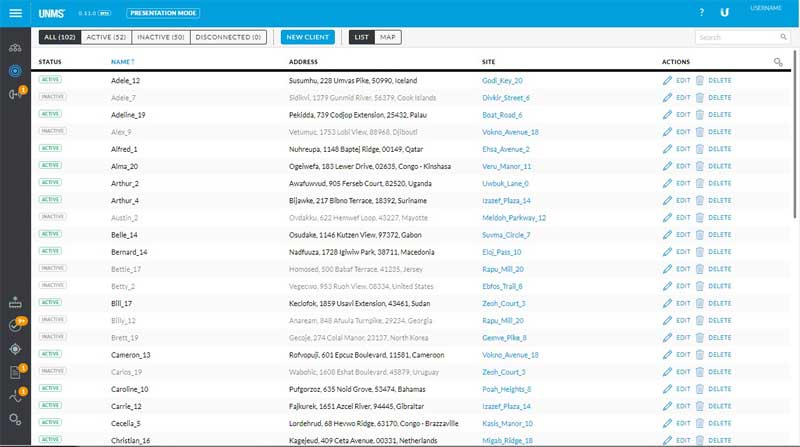Click the trash icon for Adele_12
Viewport: 800px width, 447px height.
(x=699, y=81)
